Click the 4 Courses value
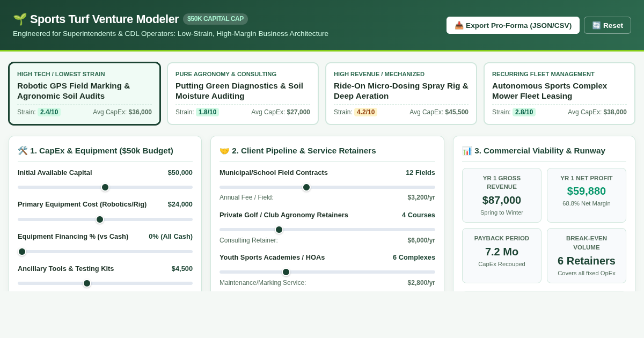The height and width of the screenshot is (338, 644). [419, 215]
